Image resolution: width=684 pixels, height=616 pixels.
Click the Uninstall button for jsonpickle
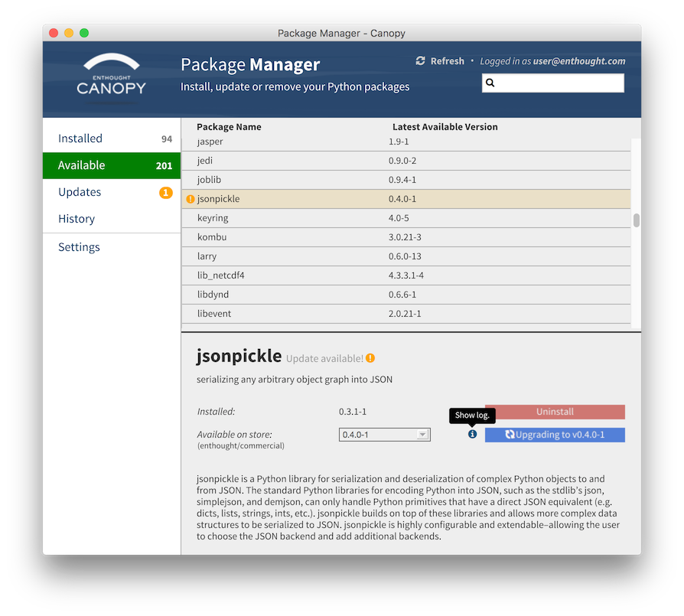554,411
